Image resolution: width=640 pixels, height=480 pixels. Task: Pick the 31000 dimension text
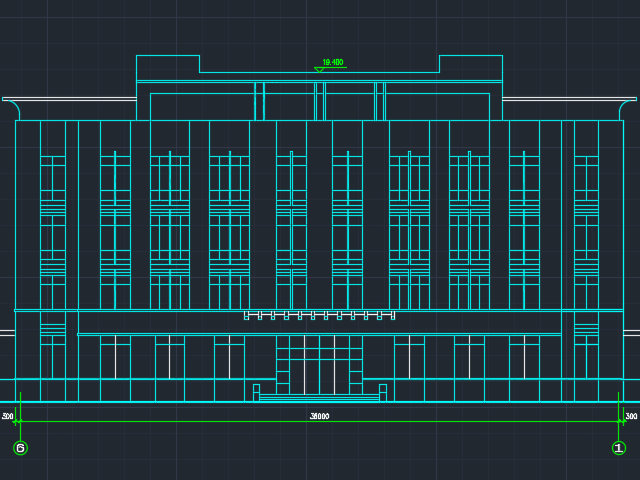pyautogui.click(x=319, y=416)
